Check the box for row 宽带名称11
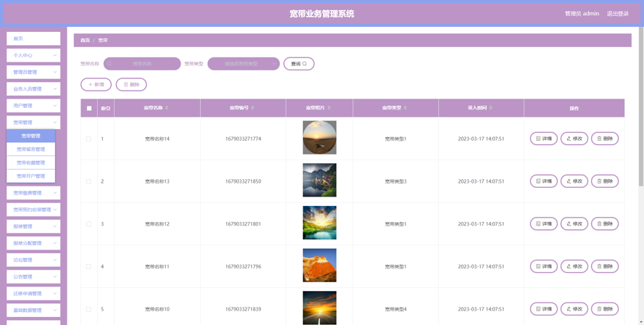Screen dimensions: 644x325 point(88,267)
